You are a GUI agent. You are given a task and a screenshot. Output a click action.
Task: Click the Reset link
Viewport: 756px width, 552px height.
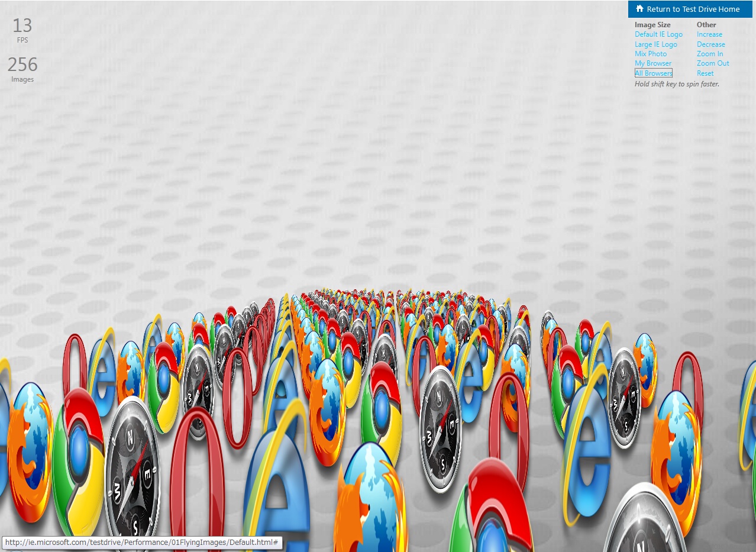(x=705, y=73)
